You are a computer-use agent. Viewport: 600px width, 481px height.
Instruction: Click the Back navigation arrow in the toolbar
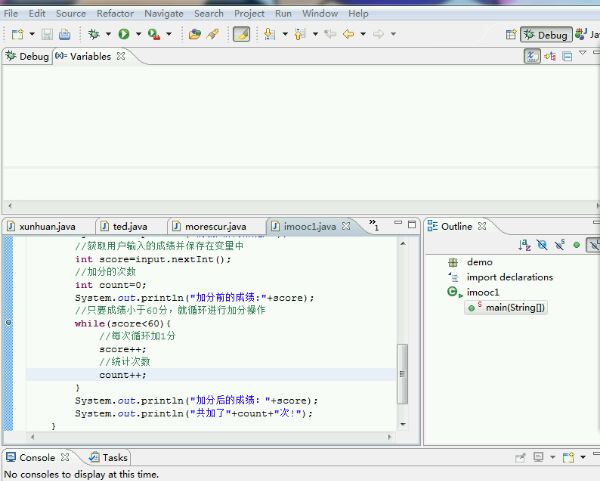pyautogui.click(x=347, y=34)
